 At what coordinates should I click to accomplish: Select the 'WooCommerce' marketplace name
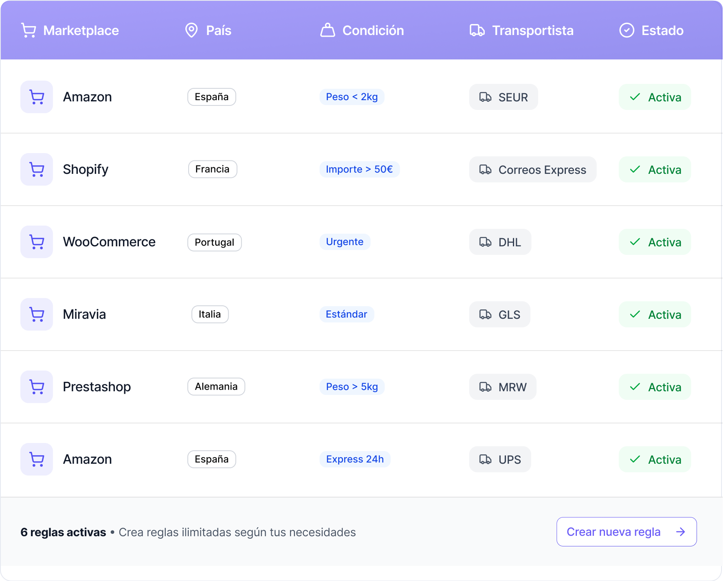[109, 242]
